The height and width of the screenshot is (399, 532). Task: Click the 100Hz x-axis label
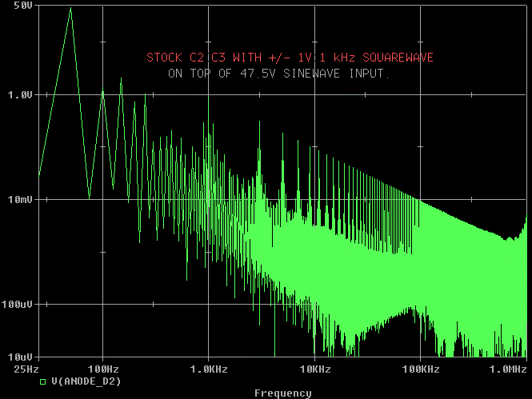[102, 369]
